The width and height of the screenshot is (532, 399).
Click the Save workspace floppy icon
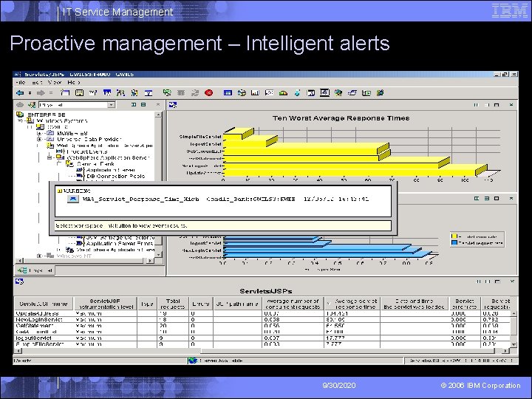[x=79, y=92]
